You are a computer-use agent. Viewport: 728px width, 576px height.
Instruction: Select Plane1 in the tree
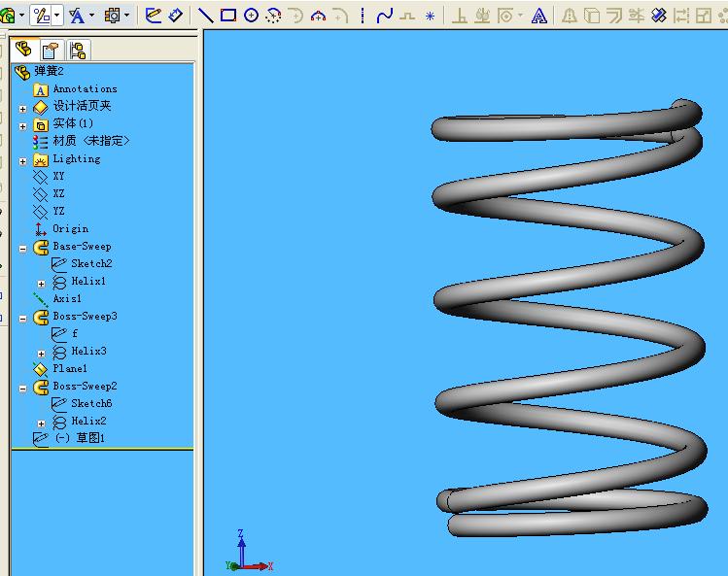70,368
